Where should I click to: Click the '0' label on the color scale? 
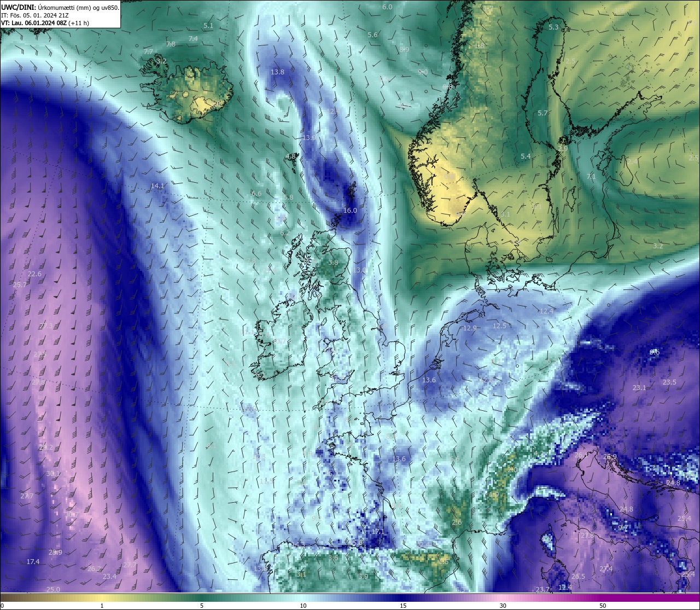coord(3,606)
